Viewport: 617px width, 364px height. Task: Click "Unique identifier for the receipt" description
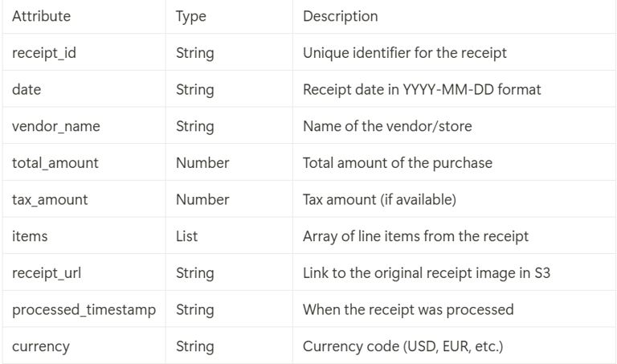405,53
